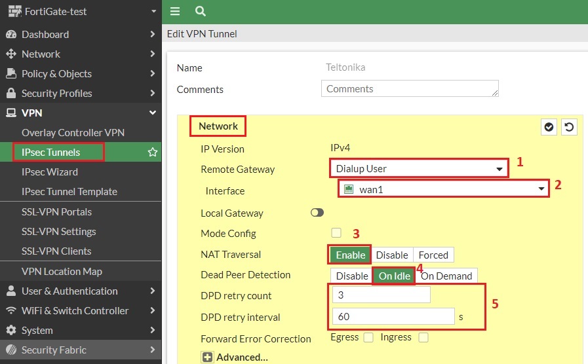Click the DPD retry interval field

point(393,317)
